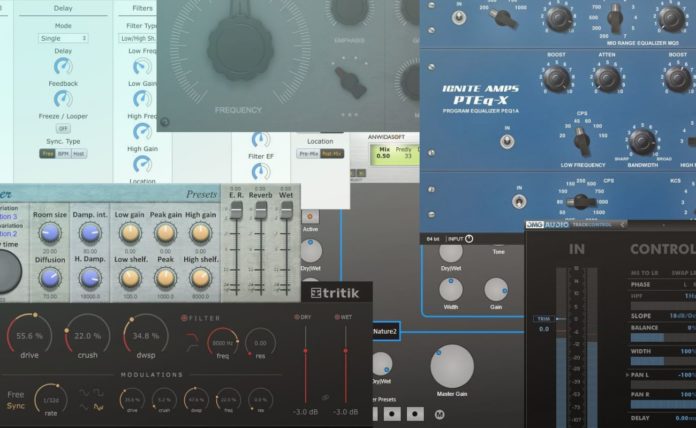
Task: Toggle the tritik FILTER power button
Action: (x=184, y=317)
